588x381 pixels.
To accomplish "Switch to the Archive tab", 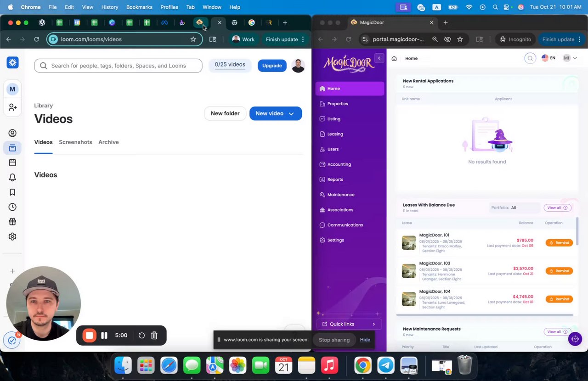I will (x=108, y=142).
